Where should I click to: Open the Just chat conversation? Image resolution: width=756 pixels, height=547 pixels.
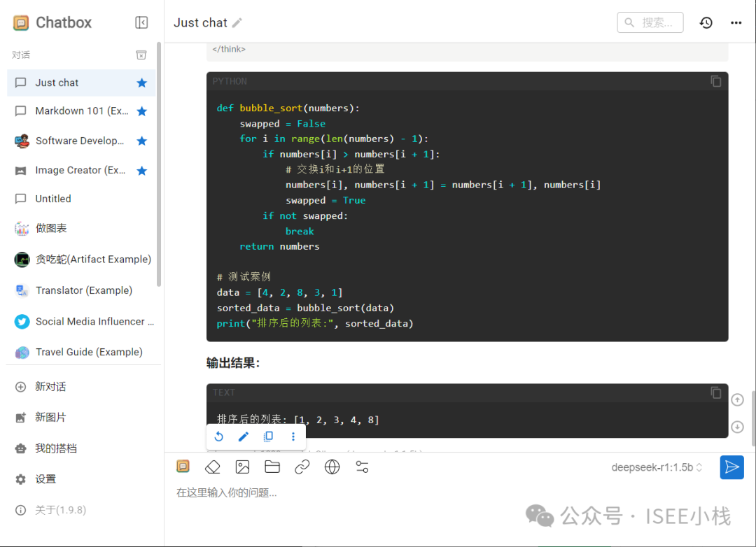81,83
